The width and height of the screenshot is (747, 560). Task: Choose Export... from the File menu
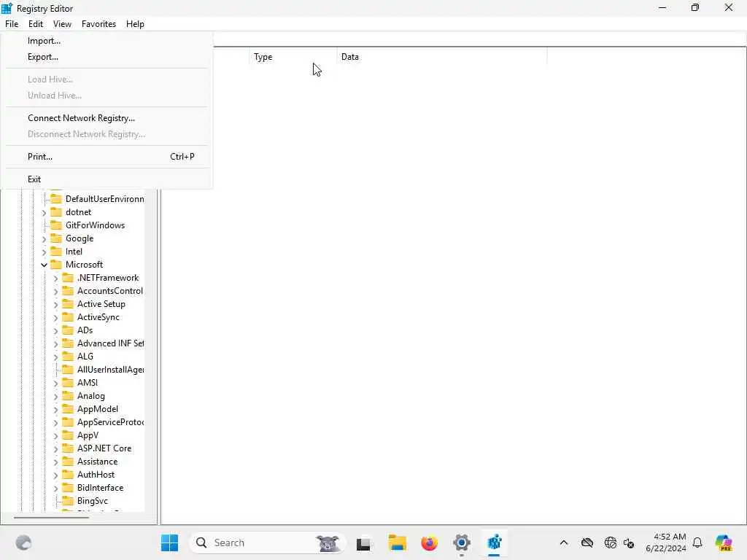click(x=107, y=57)
